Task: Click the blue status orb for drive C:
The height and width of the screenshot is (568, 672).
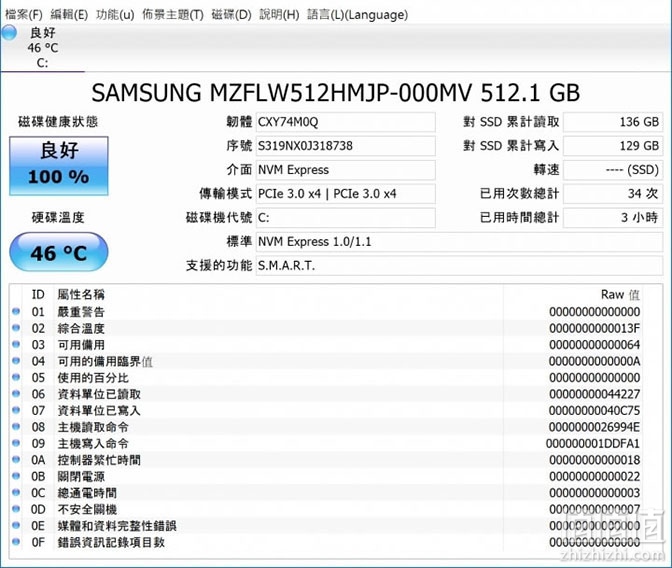Action: coord(9,33)
